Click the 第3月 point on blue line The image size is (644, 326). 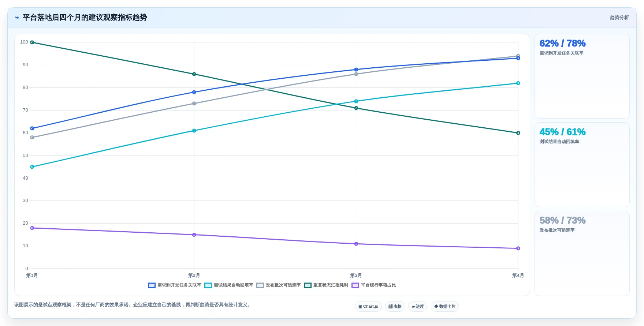356,70
